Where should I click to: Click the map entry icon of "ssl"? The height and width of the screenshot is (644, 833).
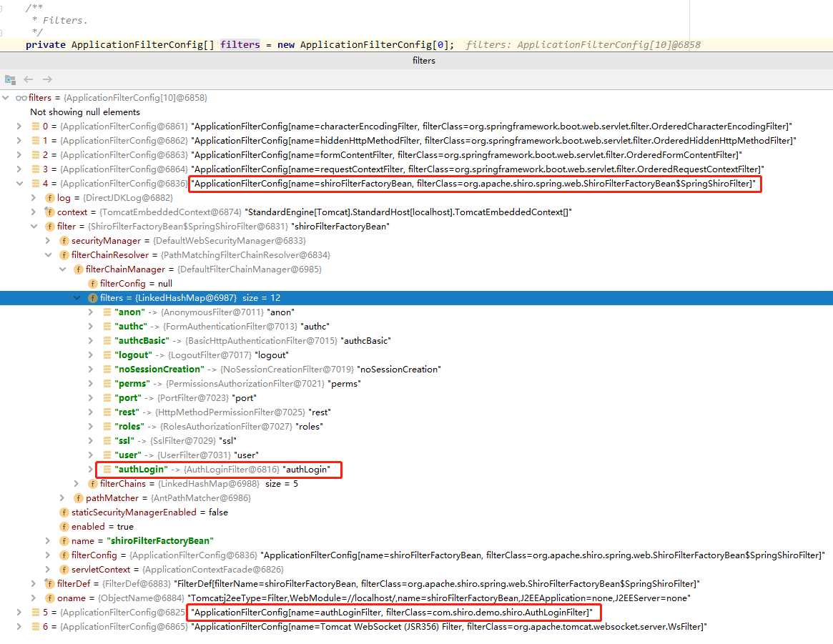coord(107,441)
